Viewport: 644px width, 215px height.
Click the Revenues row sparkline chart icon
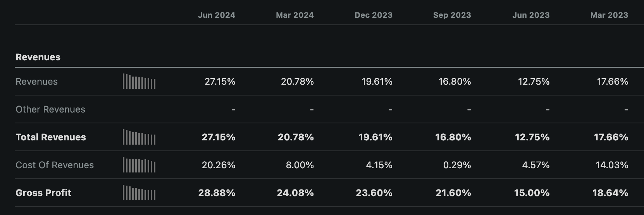coord(139,82)
